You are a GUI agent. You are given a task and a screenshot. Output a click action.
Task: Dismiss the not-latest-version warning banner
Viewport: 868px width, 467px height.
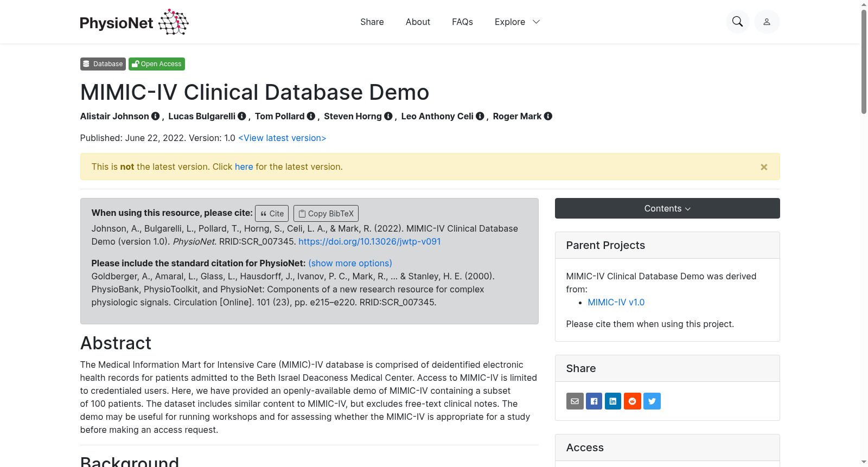point(764,167)
